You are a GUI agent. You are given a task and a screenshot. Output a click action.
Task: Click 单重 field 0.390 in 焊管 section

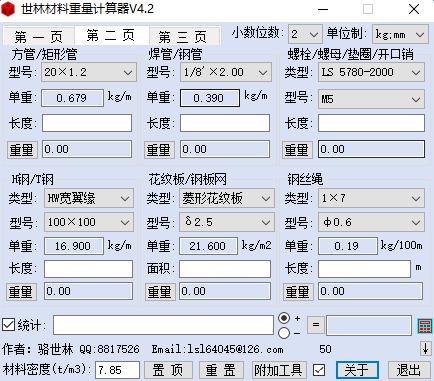(210, 98)
